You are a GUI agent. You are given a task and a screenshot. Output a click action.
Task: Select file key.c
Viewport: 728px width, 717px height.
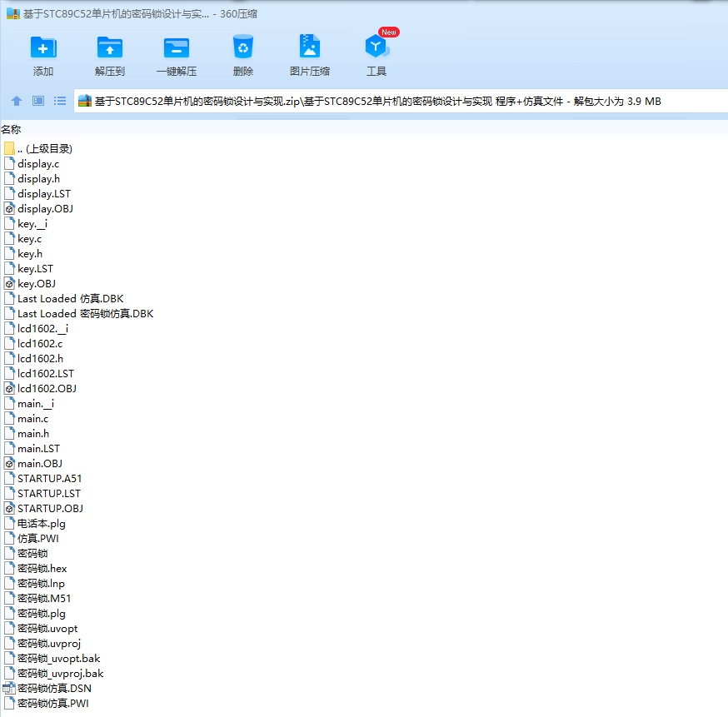[x=30, y=238]
